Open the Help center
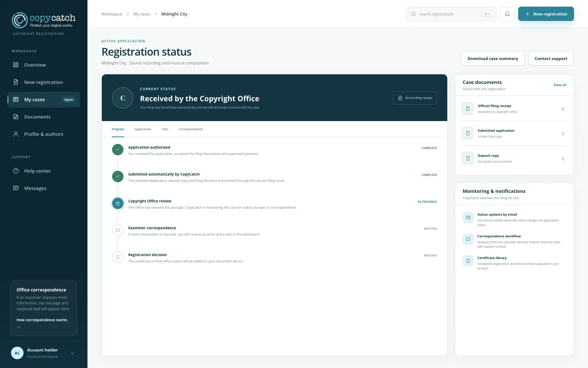588x368 pixels. point(44,171)
